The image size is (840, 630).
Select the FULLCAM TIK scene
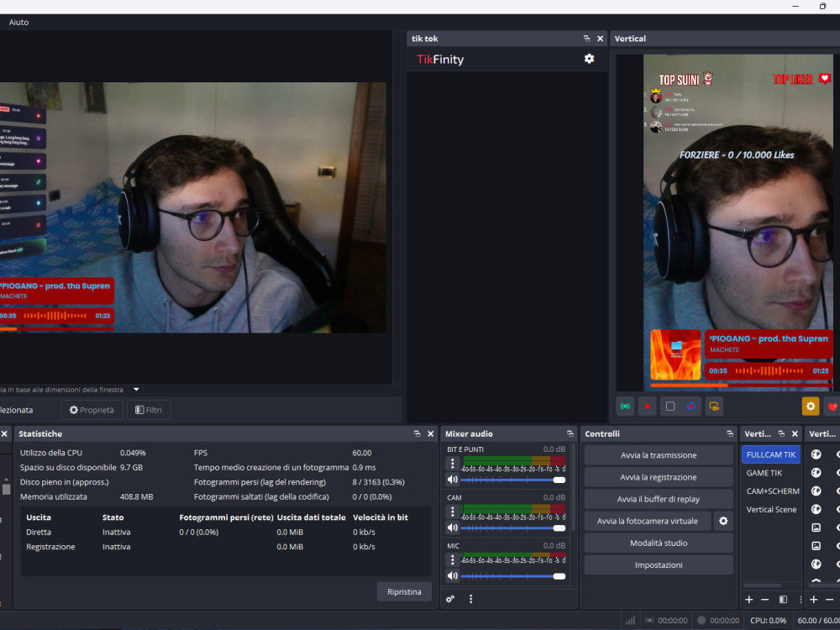pyautogui.click(x=771, y=454)
